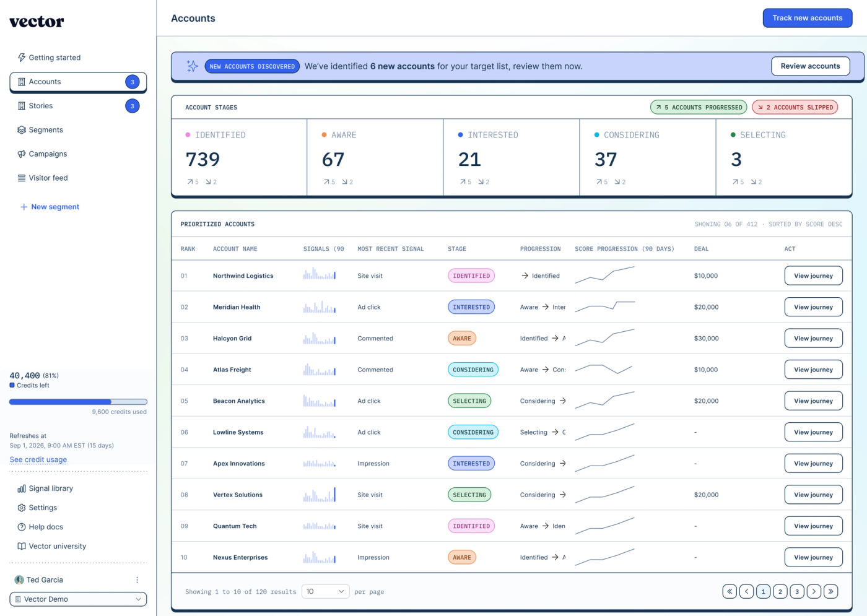Image resolution: width=867 pixels, height=616 pixels.
Task: Jump to the last results page
Action: pos(830,592)
